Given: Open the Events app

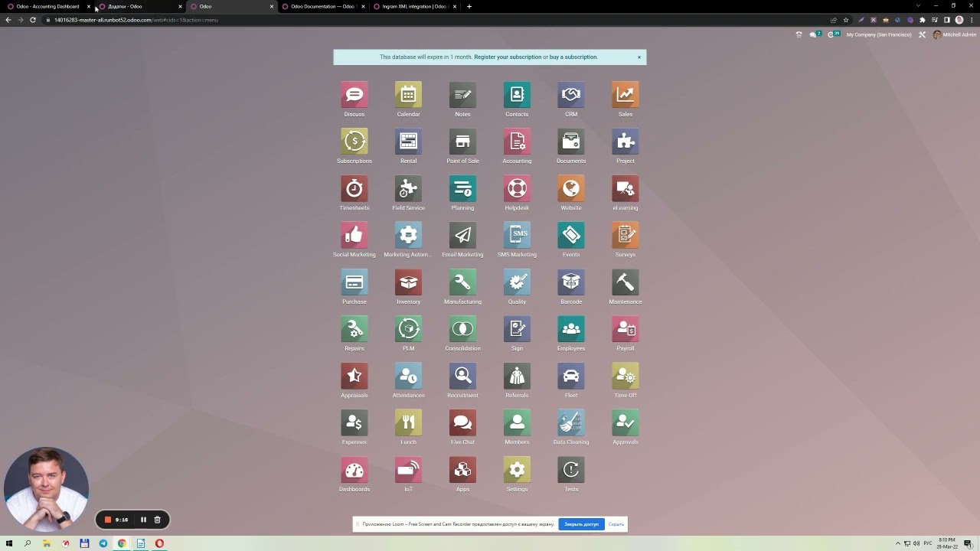Looking at the screenshot, I should [x=571, y=235].
